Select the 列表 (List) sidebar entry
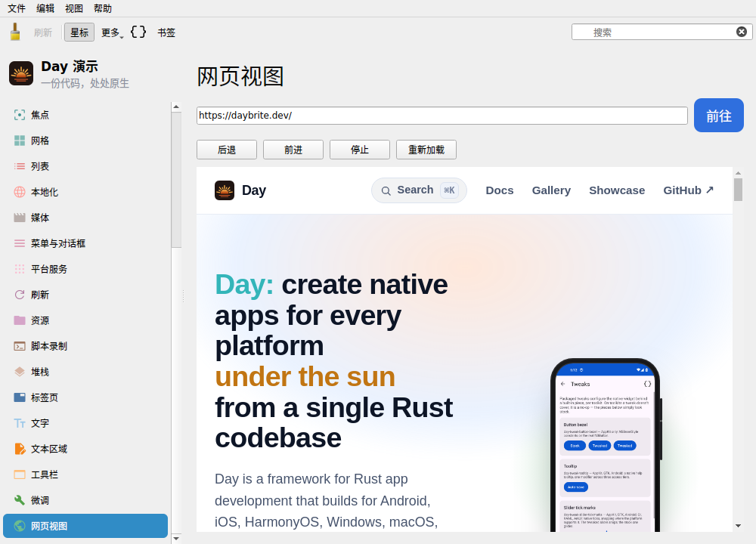756x544 pixels. (85, 166)
